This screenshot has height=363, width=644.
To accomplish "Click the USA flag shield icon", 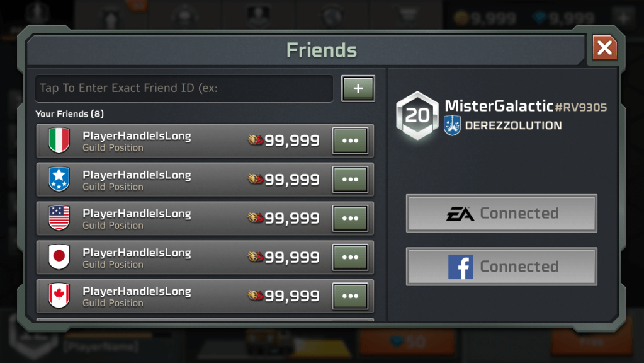I will (59, 218).
